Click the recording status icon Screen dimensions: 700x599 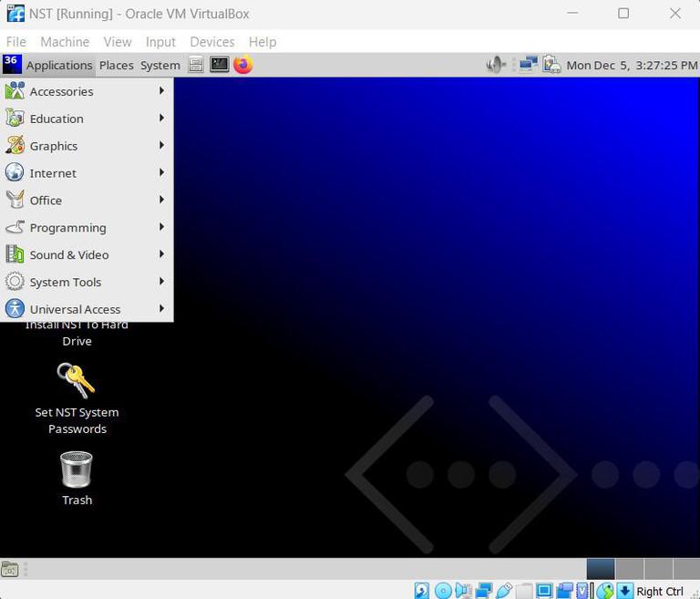[565, 591]
